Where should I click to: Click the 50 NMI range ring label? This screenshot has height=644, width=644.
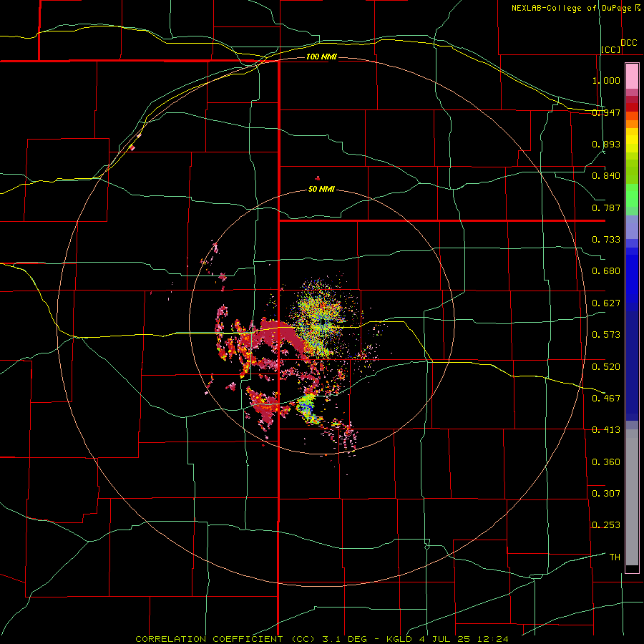tap(321, 190)
